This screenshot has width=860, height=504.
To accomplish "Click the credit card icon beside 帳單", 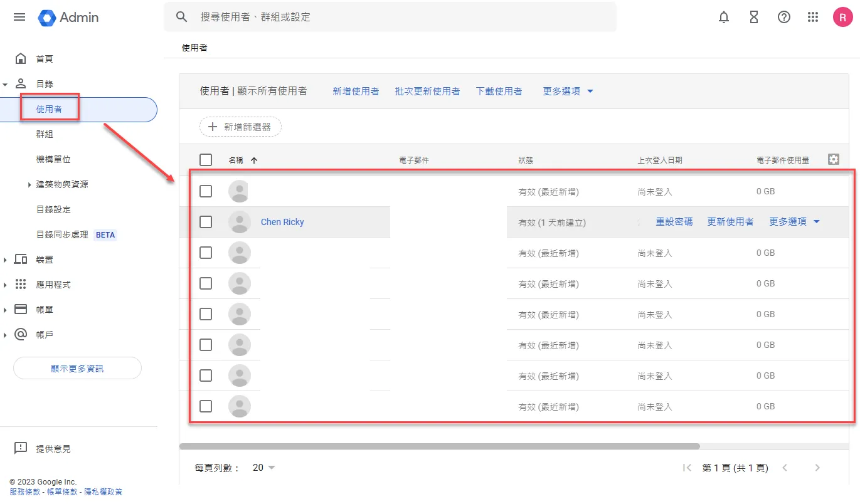I will pos(21,309).
